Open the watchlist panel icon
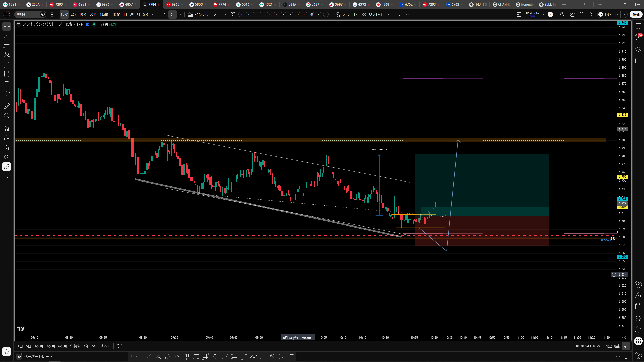The width and height of the screenshot is (644, 362). pos(638,26)
